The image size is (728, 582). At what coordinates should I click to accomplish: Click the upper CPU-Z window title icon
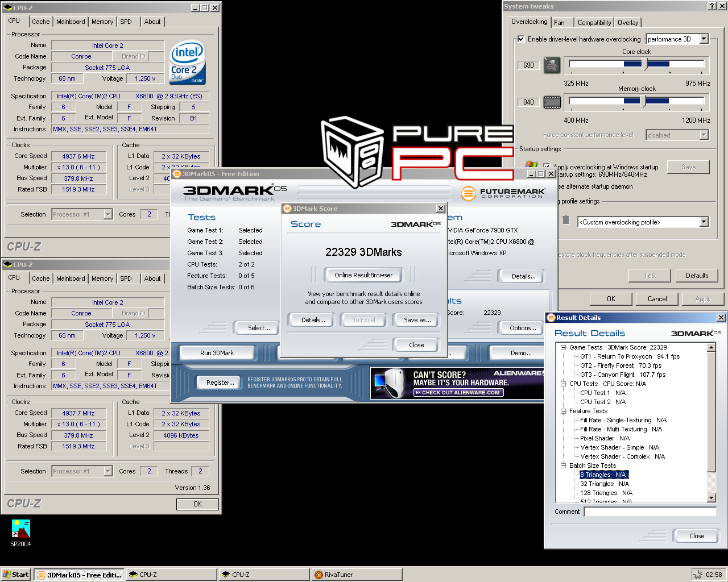coord(8,8)
